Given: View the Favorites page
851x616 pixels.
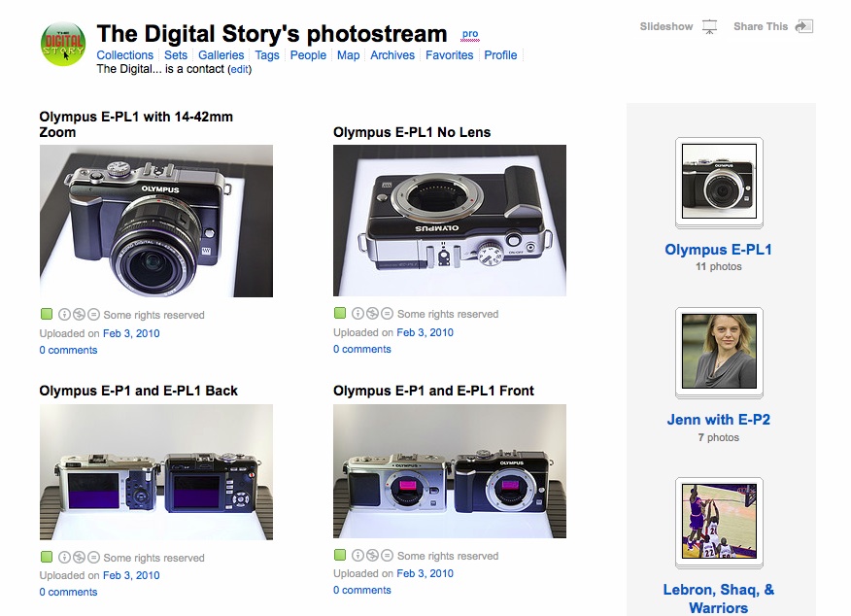Looking at the screenshot, I should tap(450, 55).
